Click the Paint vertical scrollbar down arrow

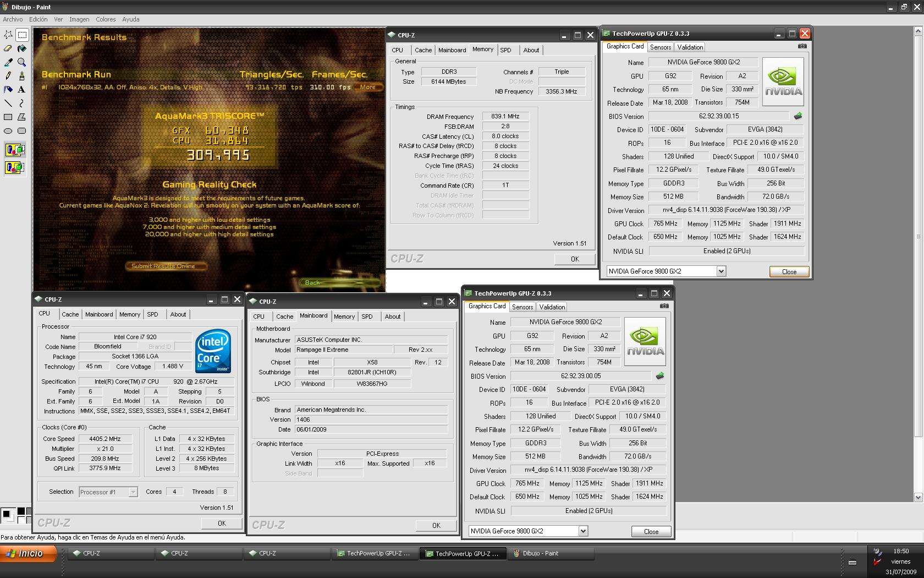(918, 497)
